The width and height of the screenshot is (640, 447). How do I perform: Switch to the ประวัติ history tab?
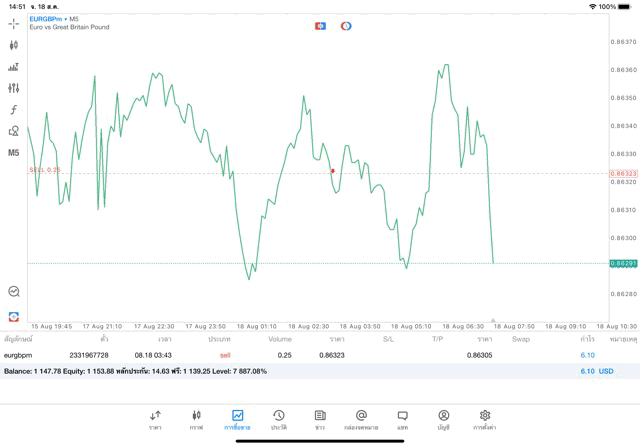tap(278, 419)
